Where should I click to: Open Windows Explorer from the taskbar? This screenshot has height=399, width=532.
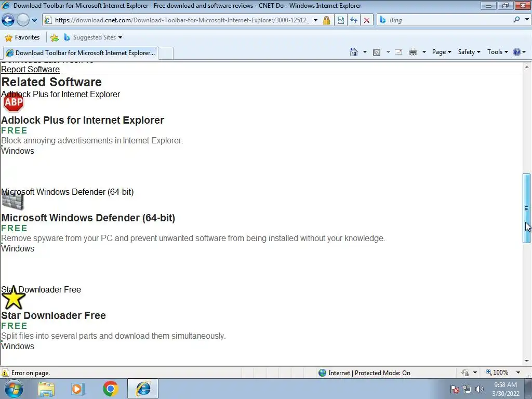coord(46,389)
